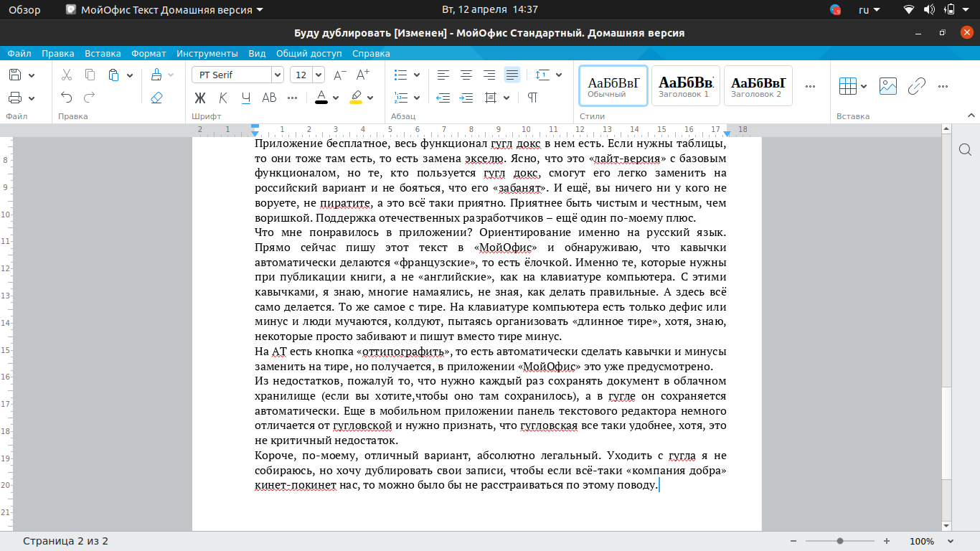Expand the paste options arrow

[130, 75]
